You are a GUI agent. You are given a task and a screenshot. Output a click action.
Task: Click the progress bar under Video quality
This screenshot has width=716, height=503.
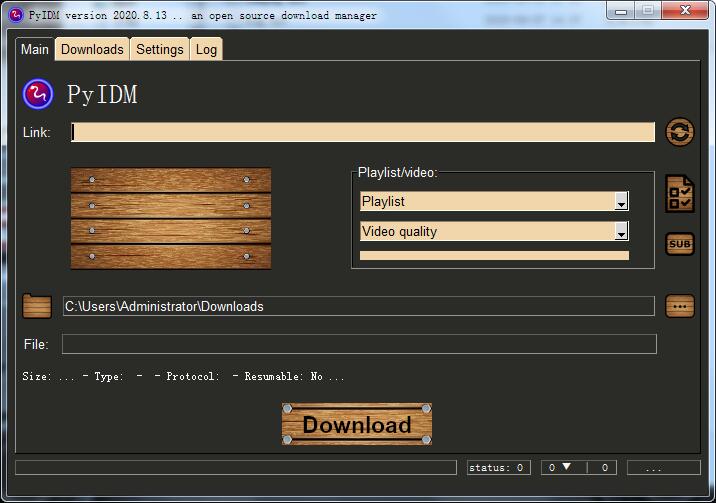tap(494, 255)
